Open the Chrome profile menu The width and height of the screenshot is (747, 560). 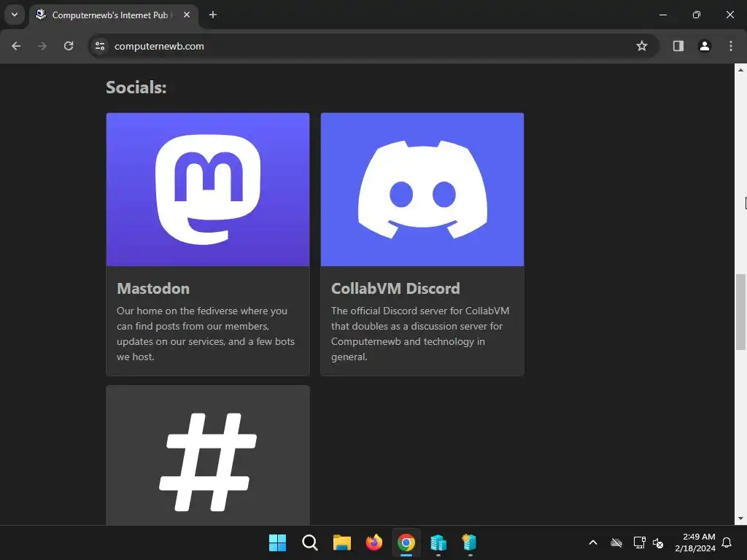pyautogui.click(x=704, y=46)
